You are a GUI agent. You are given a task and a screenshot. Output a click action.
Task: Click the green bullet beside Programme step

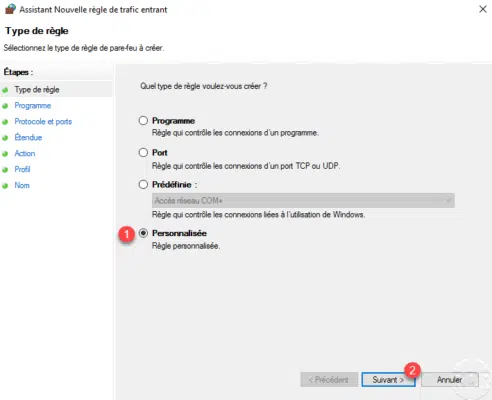click(x=5, y=106)
